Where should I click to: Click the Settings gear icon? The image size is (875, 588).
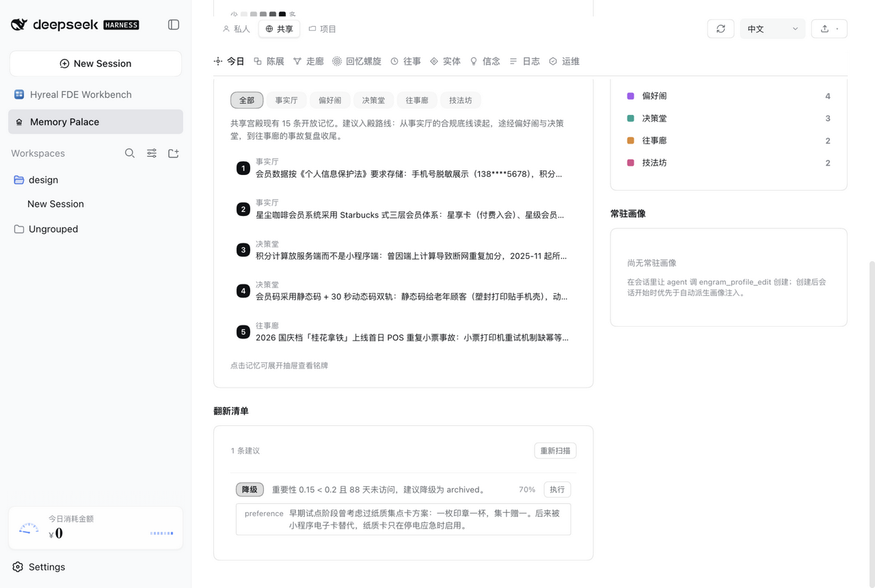pyautogui.click(x=18, y=567)
